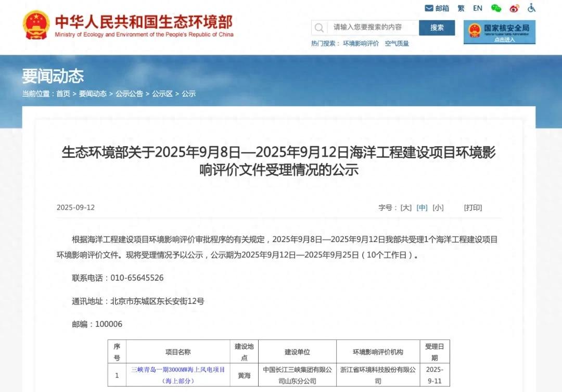Click the 搜索 button
The height and width of the screenshot is (392, 562).
point(437,28)
